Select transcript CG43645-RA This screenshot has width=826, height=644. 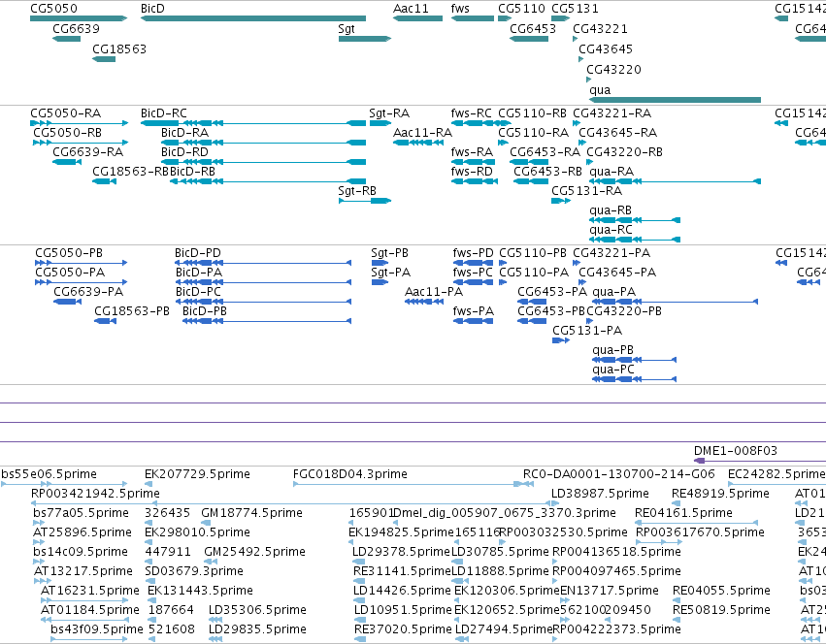click(x=582, y=143)
